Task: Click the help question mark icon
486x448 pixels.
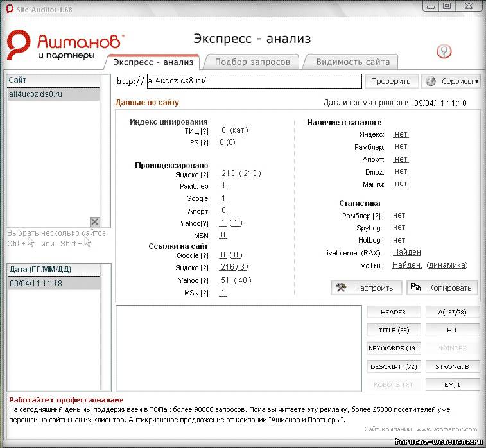Action: pyautogui.click(x=444, y=51)
